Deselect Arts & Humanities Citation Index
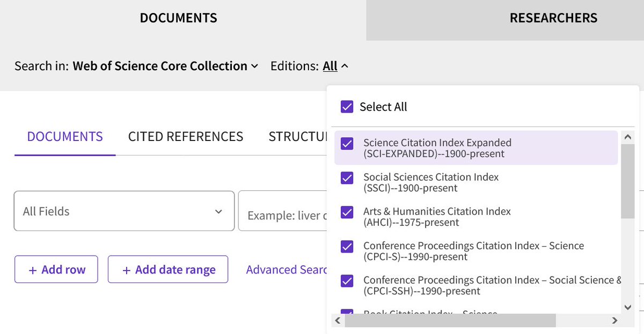Viewport: 644px width, 334px height. pyautogui.click(x=347, y=212)
